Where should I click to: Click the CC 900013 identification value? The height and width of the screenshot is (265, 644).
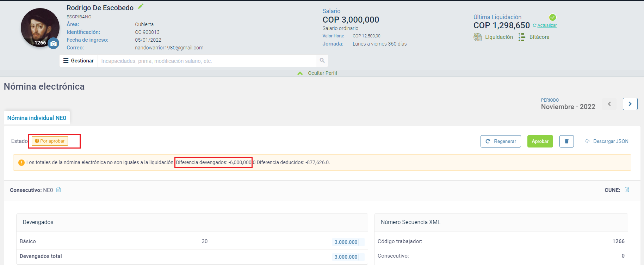tap(147, 32)
